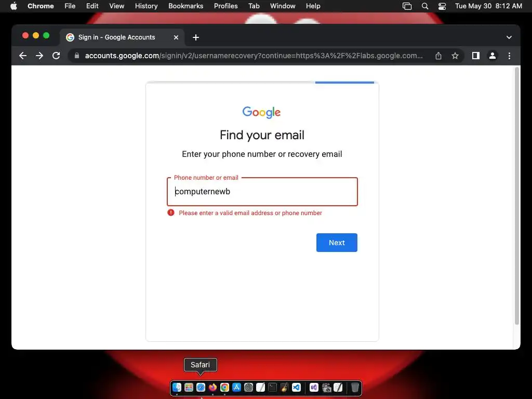Open Visual Studio Code from the dock

point(296,387)
